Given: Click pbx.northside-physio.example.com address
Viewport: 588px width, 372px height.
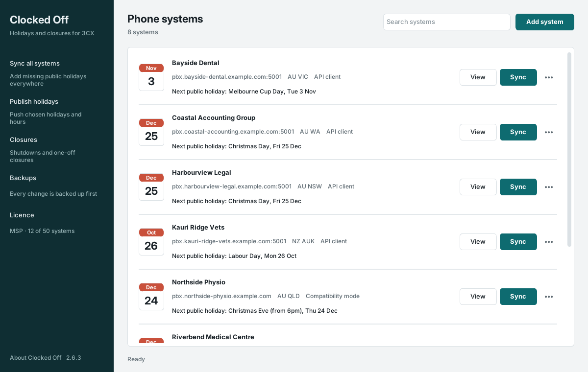Looking at the screenshot, I should coord(221,296).
